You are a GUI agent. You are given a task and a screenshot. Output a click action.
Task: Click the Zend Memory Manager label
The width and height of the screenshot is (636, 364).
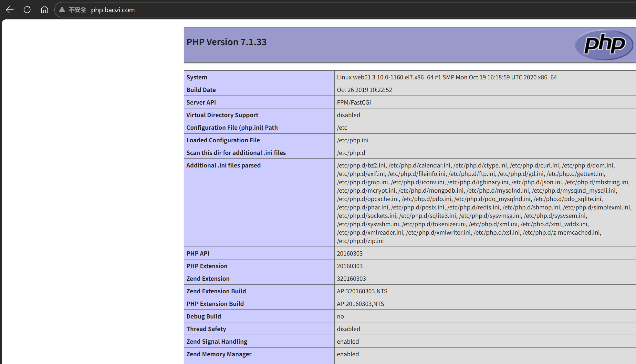click(219, 354)
